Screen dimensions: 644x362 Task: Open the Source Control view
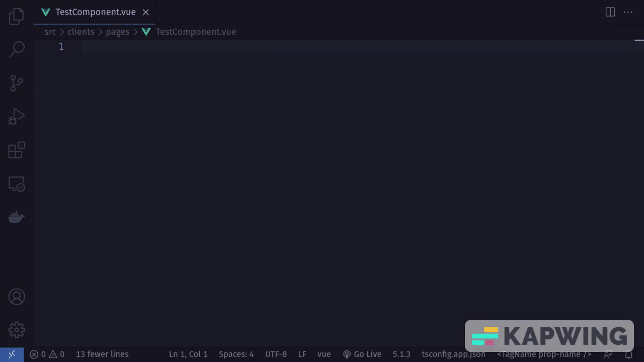(17, 83)
